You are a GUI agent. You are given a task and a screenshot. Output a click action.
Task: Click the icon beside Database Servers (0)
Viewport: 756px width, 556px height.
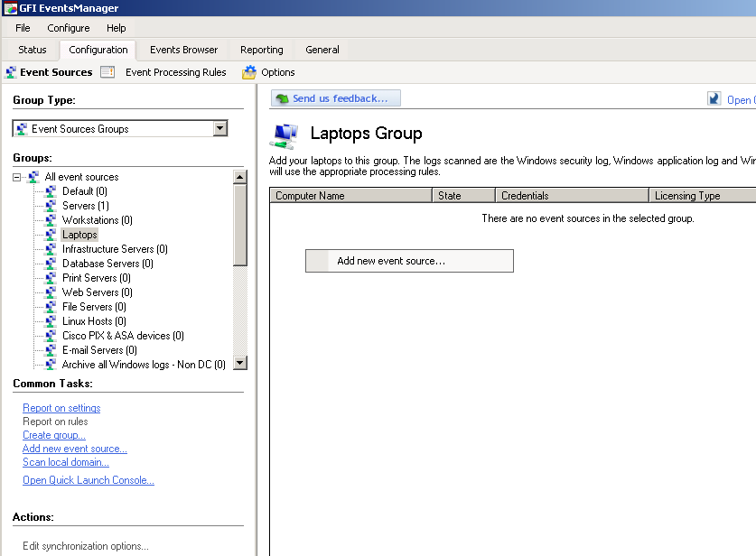pyautogui.click(x=51, y=264)
